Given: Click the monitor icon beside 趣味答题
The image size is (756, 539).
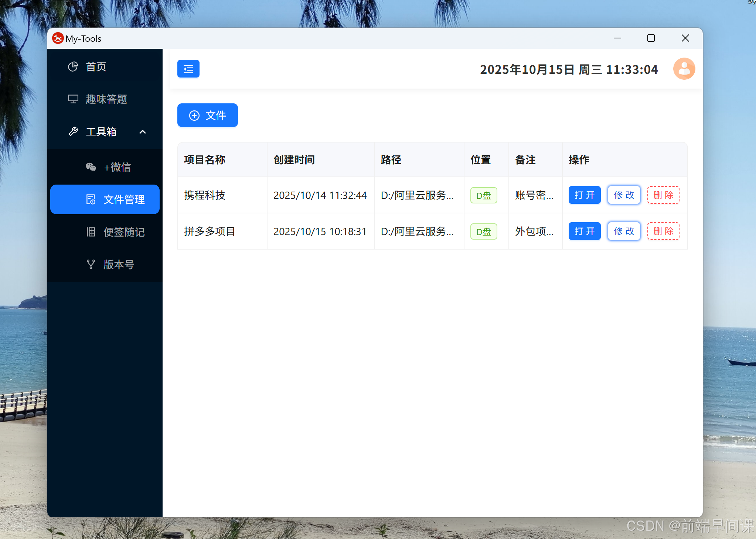Looking at the screenshot, I should (73, 99).
